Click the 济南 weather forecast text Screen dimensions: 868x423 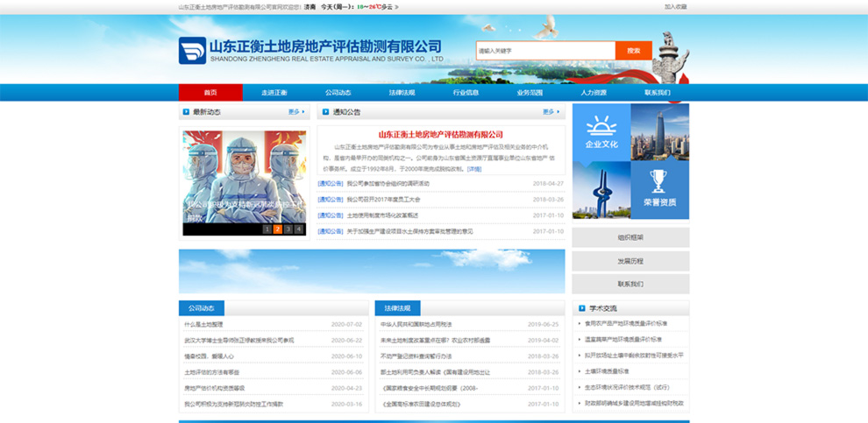pyautogui.click(x=352, y=7)
